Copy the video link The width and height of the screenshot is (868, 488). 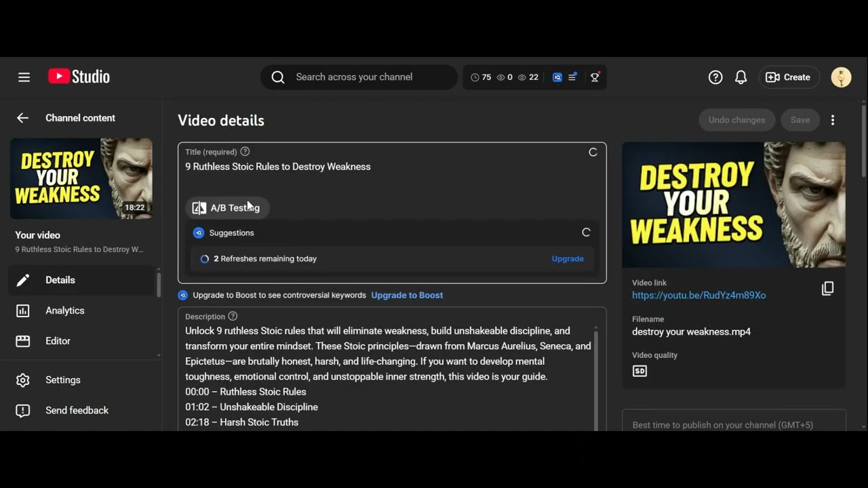click(827, 289)
